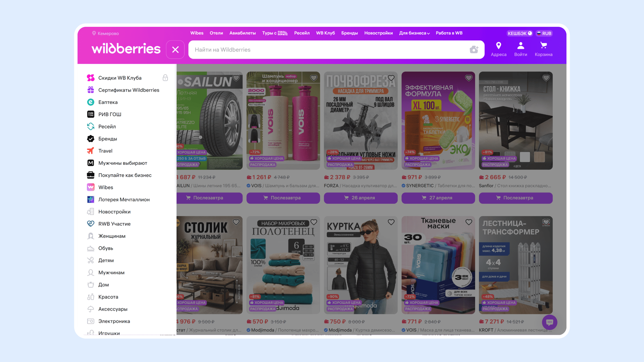Open the Адреса pickup points icon
The image size is (644, 362).
click(x=498, y=49)
